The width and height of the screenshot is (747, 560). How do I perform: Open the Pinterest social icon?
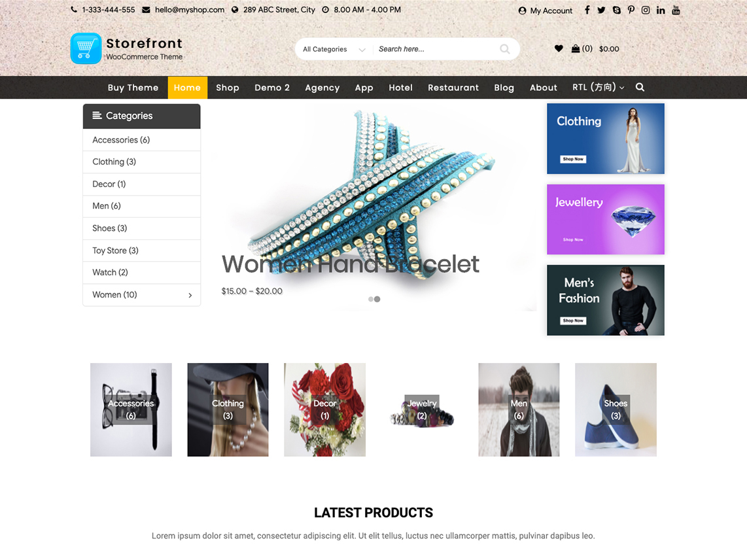pos(631,10)
